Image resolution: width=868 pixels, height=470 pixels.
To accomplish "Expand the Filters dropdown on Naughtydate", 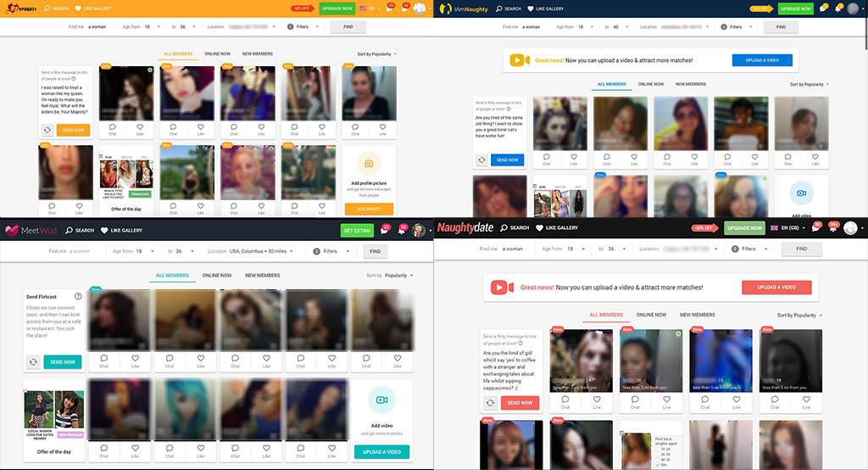I will 750,249.
